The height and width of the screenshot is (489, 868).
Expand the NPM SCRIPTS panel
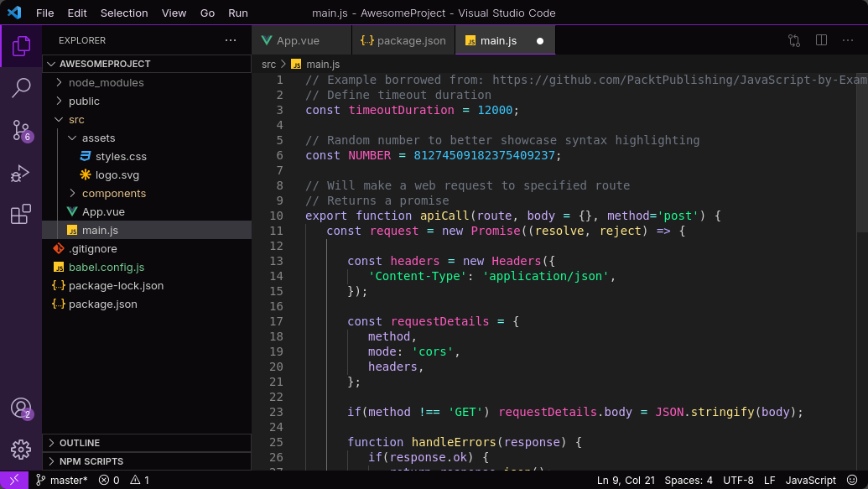coord(147,461)
